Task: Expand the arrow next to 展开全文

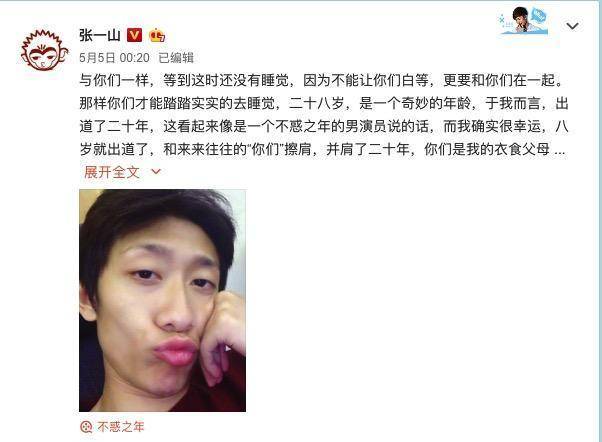Action: click(156, 172)
